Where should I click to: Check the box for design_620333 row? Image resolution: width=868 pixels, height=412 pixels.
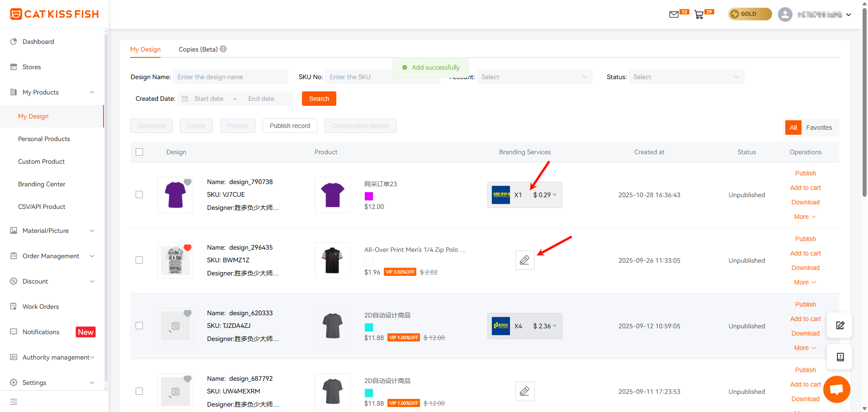click(139, 326)
